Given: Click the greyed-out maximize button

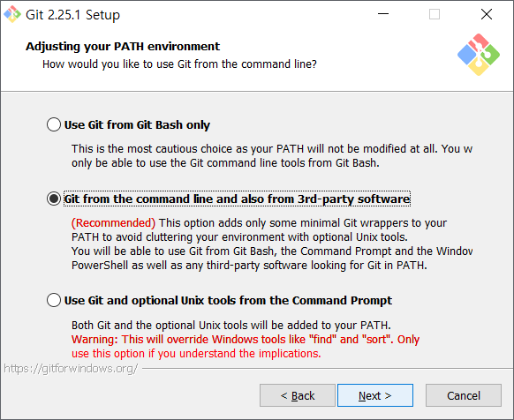Looking at the screenshot, I should click(x=435, y=14).
